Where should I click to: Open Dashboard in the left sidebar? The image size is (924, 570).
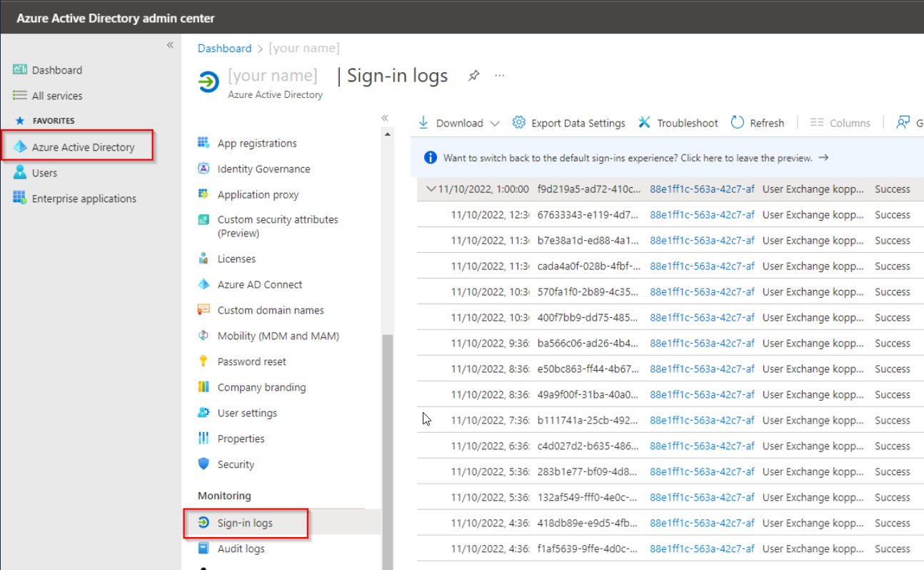tap(57, 70)
